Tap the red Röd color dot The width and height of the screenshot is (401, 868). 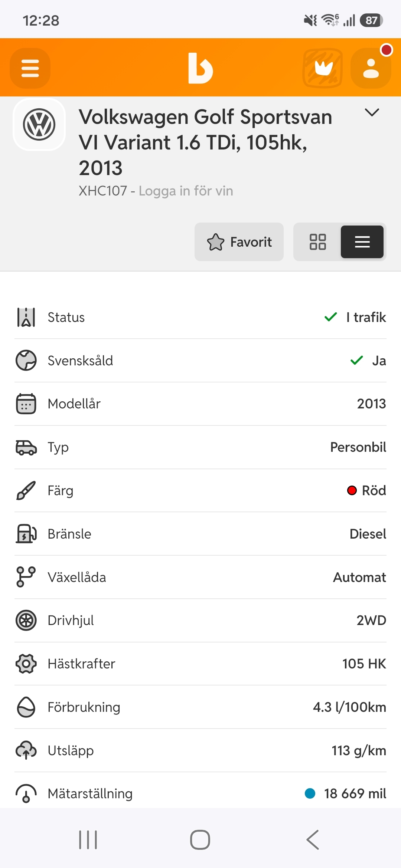click(352, 490)
